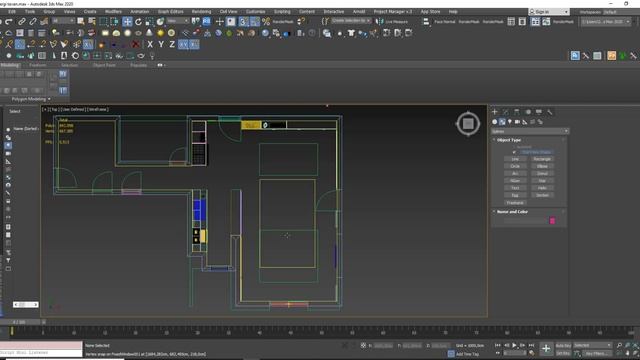Select the Rotate tool in main toolbar
The width and height of the screenshot is (640, 360).
pos(138,22)
